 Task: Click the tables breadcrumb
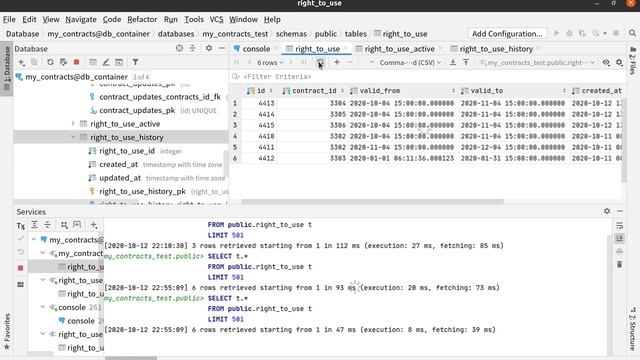point(356,33)
